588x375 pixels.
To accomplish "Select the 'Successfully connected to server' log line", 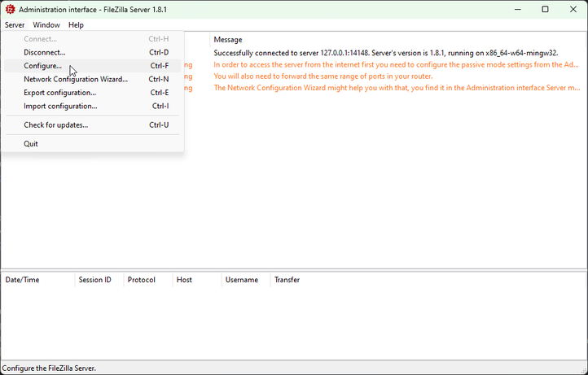I will point(386,53).
